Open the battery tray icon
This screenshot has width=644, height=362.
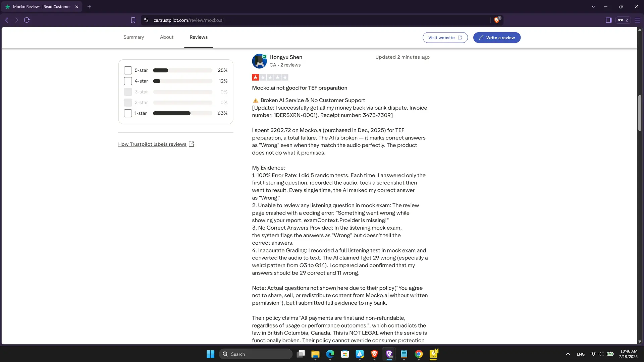(x=610, y=354)
